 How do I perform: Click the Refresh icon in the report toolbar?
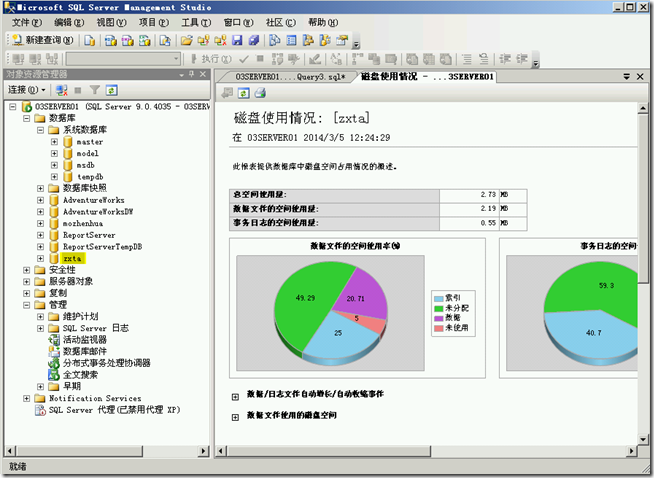click(x=244, y=93)
